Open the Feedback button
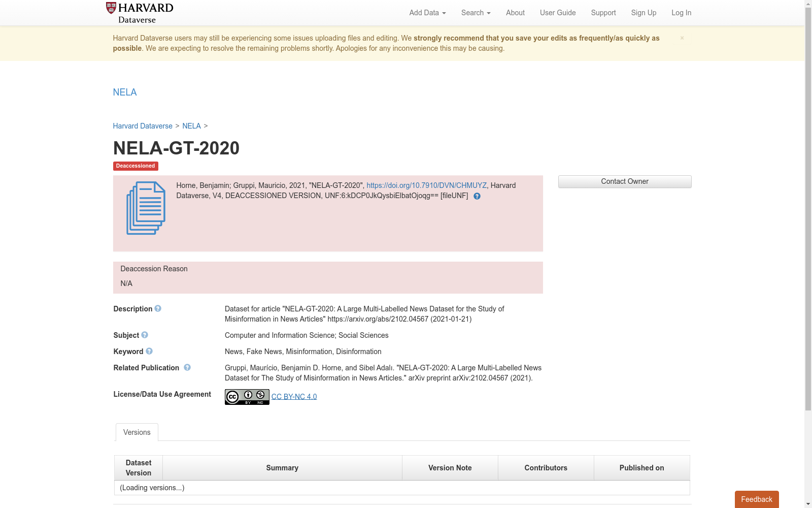The width and height of the screenshot is (812, 508). tap(757, 499)
